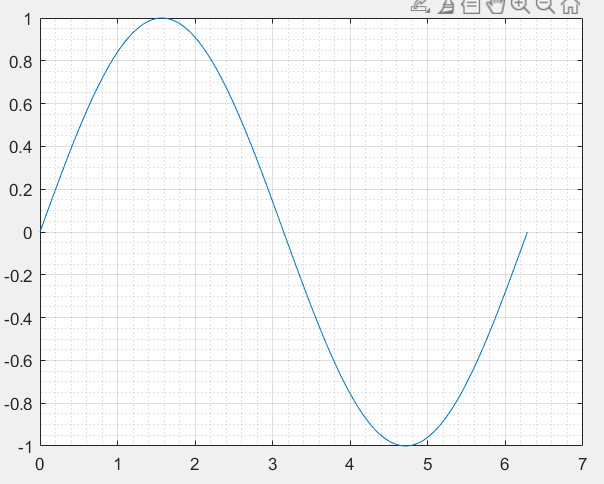Image resolution: width=604 pixels, height=484 pixels.
Task: Click the x-axis label 4
Action: click(350, 465)
